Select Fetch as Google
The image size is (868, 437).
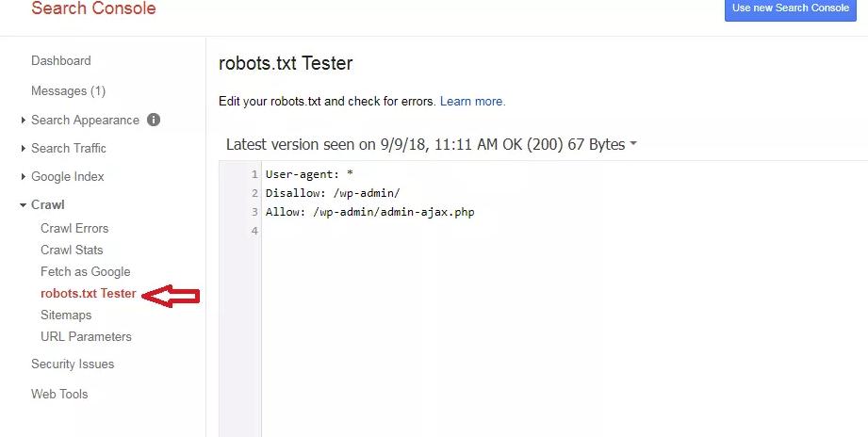(85, 272)
